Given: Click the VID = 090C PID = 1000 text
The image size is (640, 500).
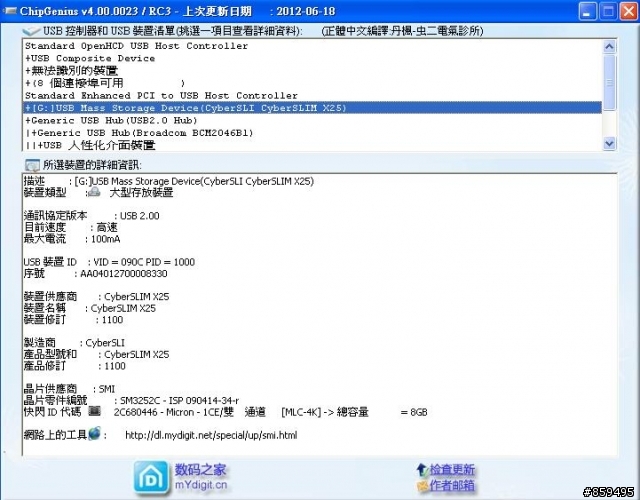Looking at the screenshot, I should (x=144, y=262).
